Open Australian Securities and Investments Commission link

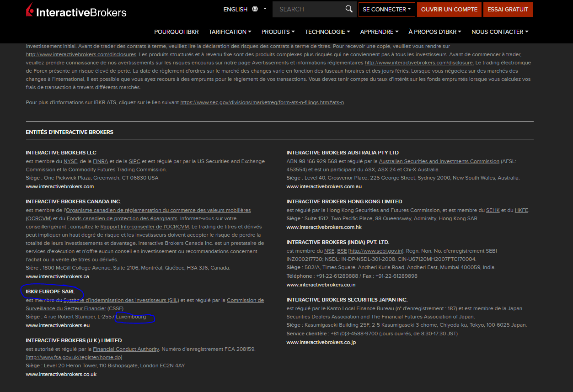point(439,161)
